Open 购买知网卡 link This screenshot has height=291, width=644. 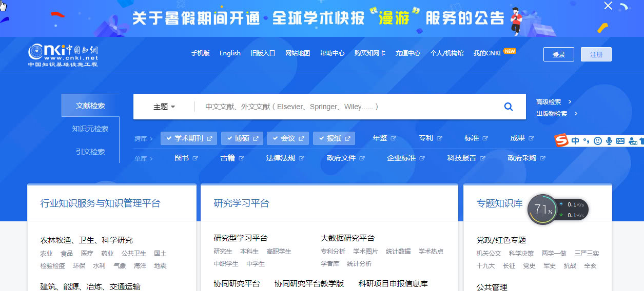[x=370, y=53]
